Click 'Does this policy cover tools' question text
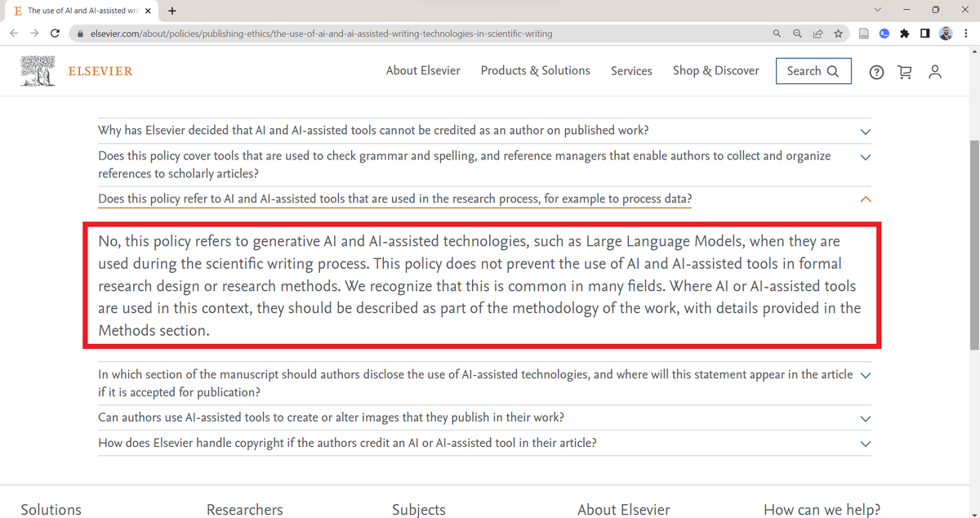The height and width of the screenshot is (518, 980). 465,164
